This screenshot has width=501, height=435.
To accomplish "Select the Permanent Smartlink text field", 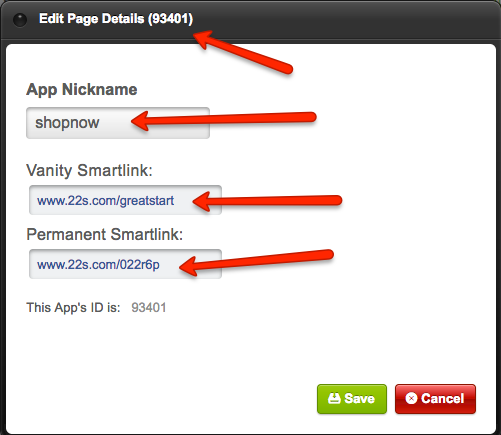I will [125, 264].
